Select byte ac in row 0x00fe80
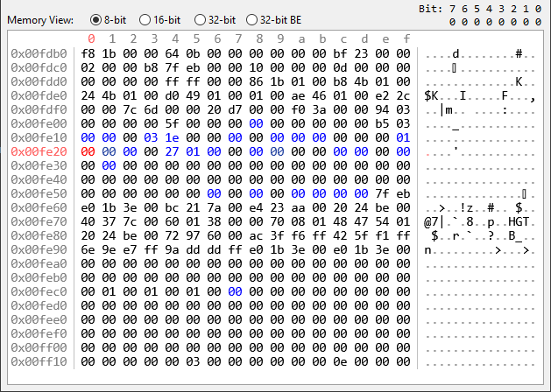 (256, 235)
